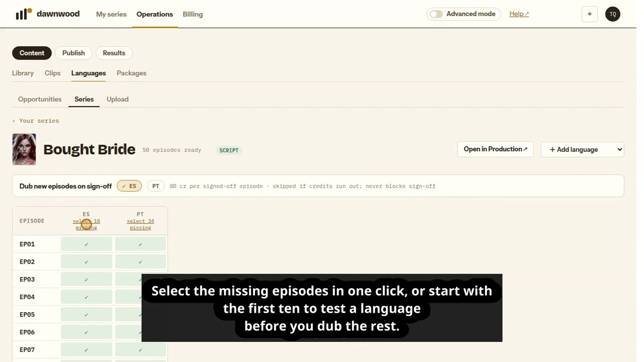The width and height of the screenshot is (644, 362).
Task: Click the Bought Bride series title
Action: point(90,149)
